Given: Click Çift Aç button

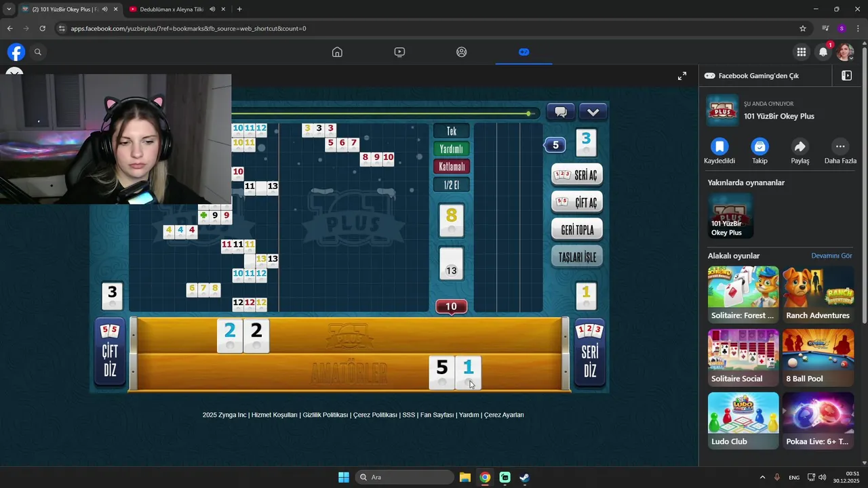Looking at the screenshot, I should 577,203.
